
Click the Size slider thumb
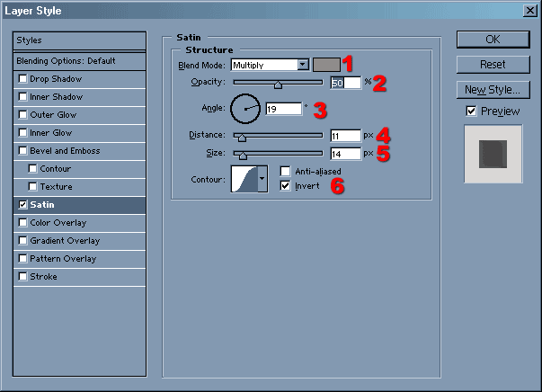point(243,156)
